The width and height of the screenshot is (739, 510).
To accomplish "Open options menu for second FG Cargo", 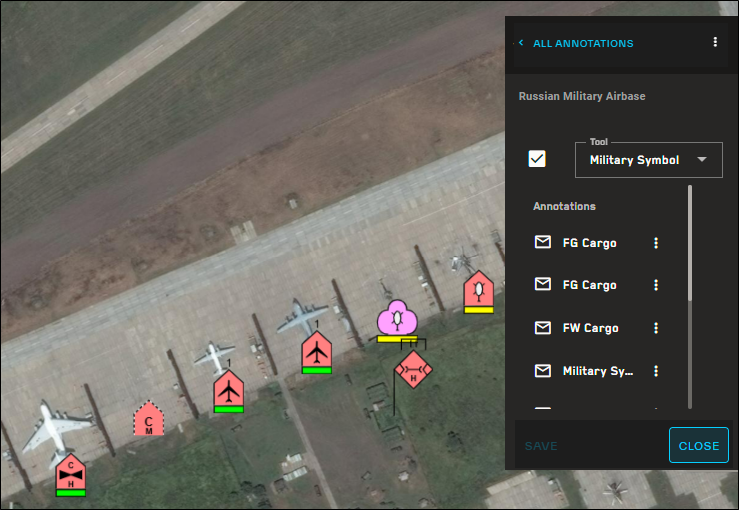I will click(x=656, y=285).
